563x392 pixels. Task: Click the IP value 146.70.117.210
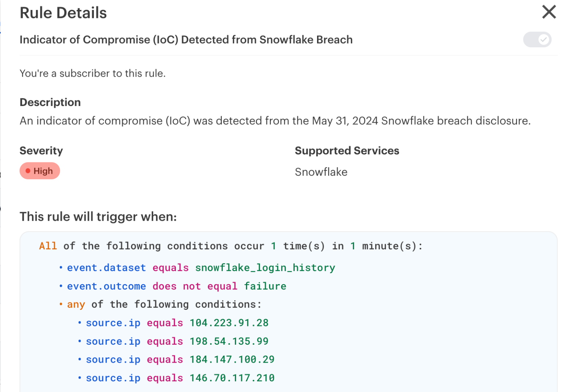(x=232, y=378)
